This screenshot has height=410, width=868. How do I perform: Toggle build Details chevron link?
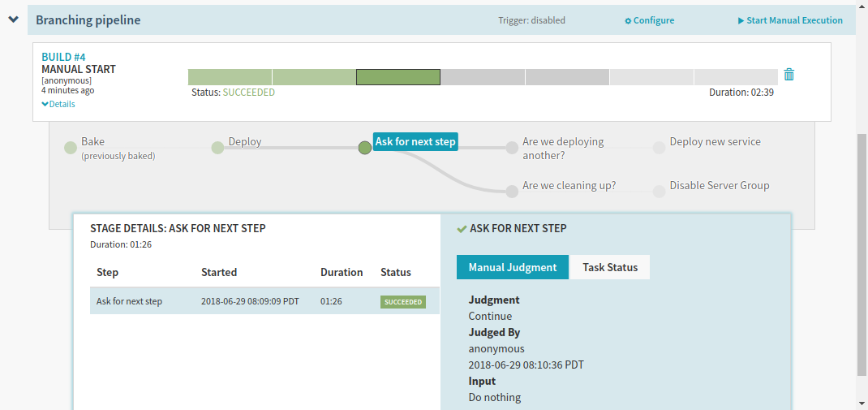58,104
